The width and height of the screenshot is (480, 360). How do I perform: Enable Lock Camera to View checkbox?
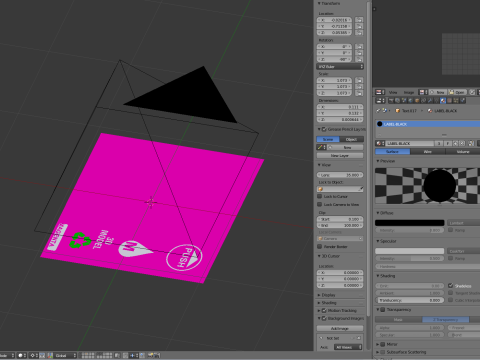pos(319,204)
